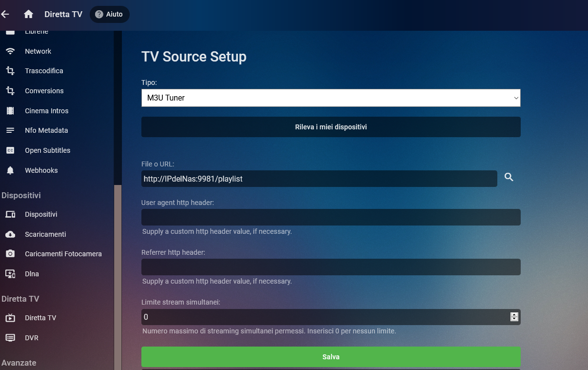The height and width of the screenshot is (370, 588).
Task: Click the Caricamenti Fotocamera camera icon
Action: [10, 254]
